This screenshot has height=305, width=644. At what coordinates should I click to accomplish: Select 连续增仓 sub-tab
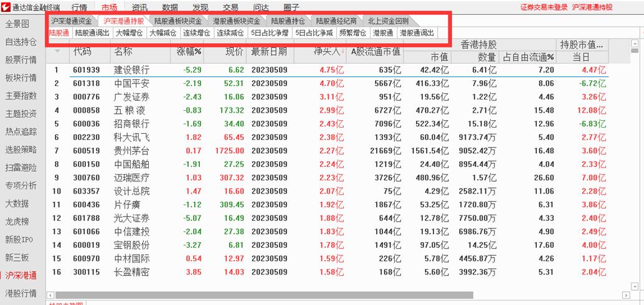[x=196, y=33]
